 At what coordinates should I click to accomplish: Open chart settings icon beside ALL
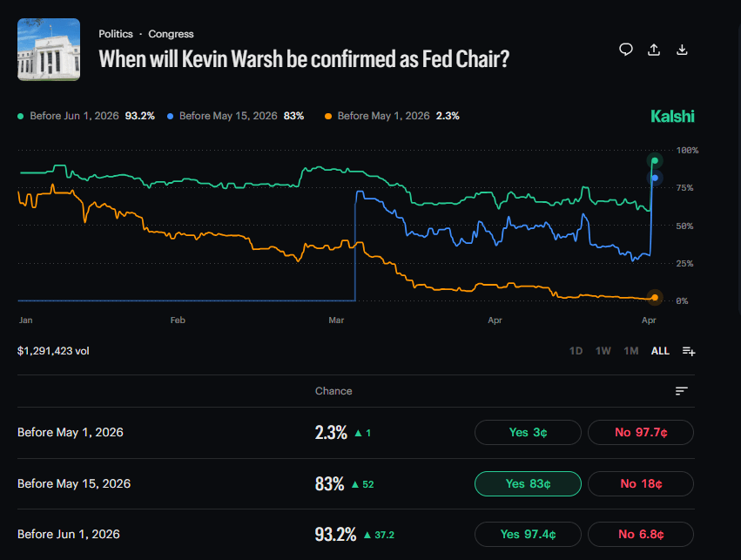tap(688, 351)
